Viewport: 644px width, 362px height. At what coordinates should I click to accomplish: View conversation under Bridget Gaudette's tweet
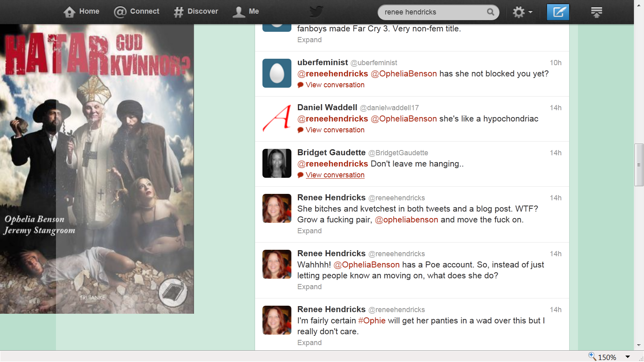[x=335, y=175]
